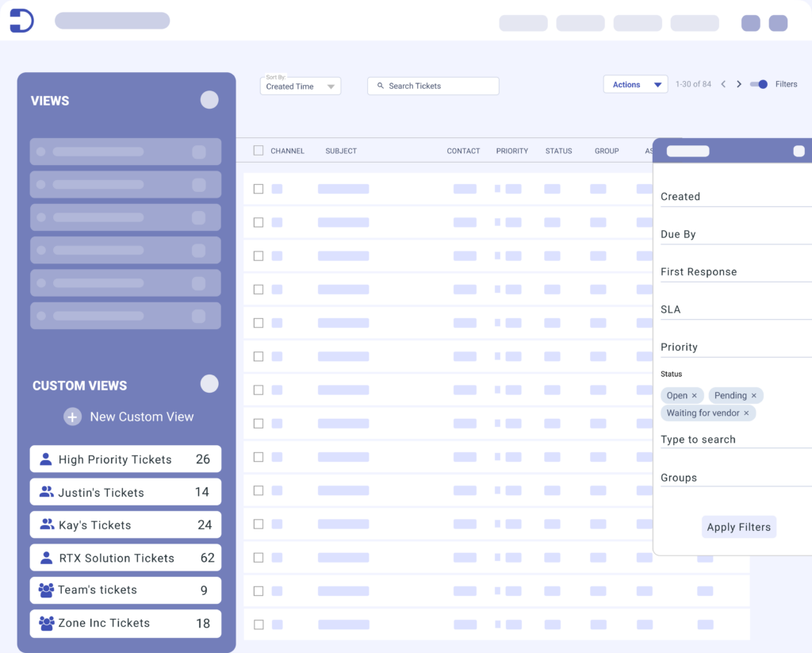Click the PRIORITY column header
Viewport: 812px width, 653px height.
(x=511, y=151)
